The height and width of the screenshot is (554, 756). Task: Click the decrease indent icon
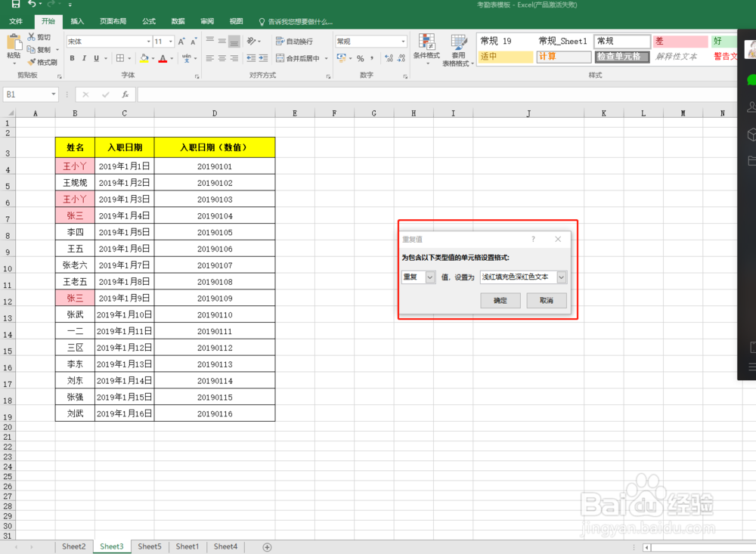(251, 58)
